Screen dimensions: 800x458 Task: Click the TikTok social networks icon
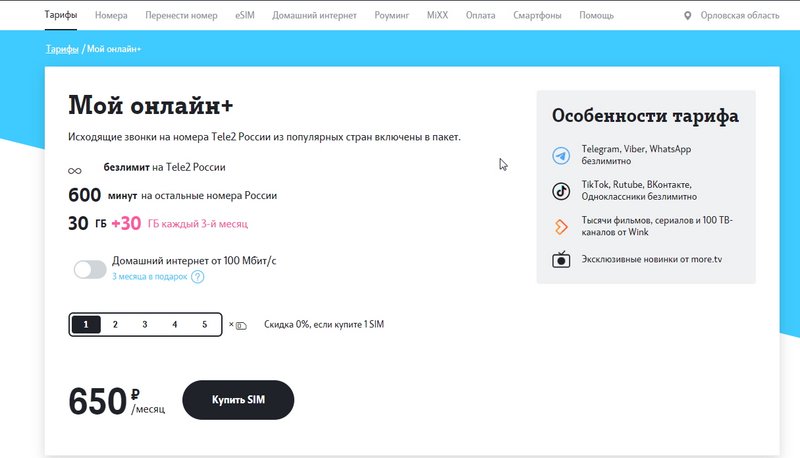[561, 191]
